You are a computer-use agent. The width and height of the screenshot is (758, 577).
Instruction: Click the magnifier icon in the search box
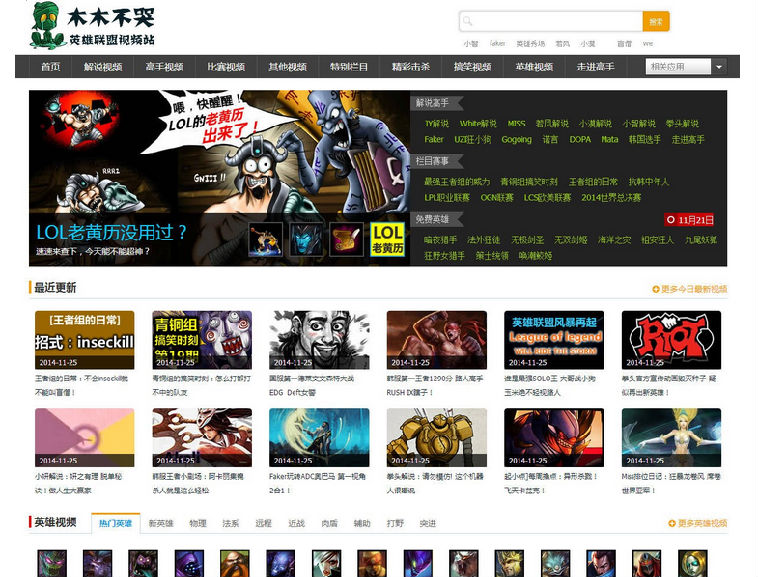click(x=467, y=21)
